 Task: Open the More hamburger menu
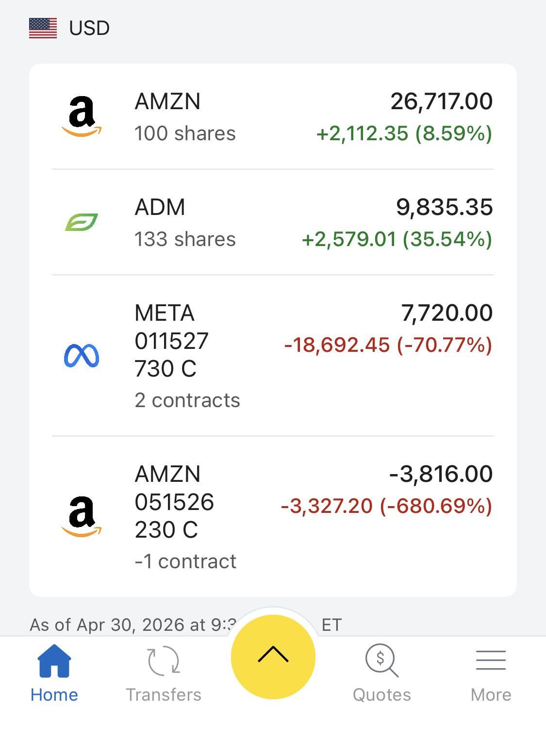click(x=491, y=660)
